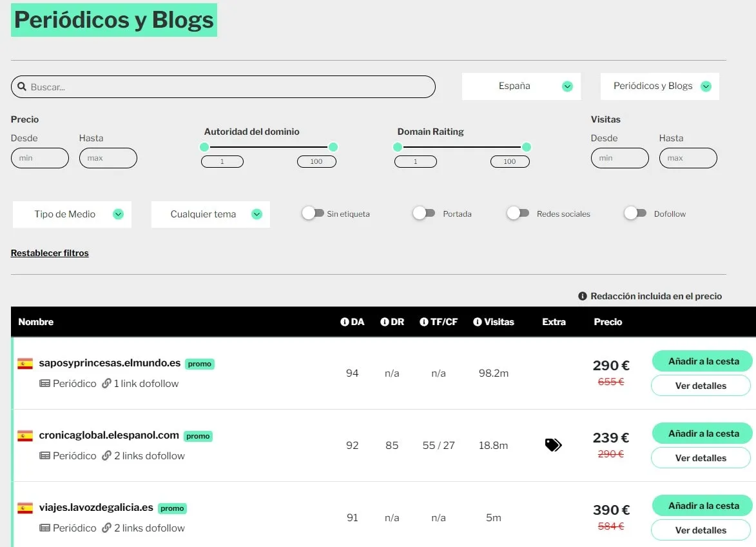Expand the Periódicos y Blogs category dropdown

pyautogui.click(x=659, y=86)
